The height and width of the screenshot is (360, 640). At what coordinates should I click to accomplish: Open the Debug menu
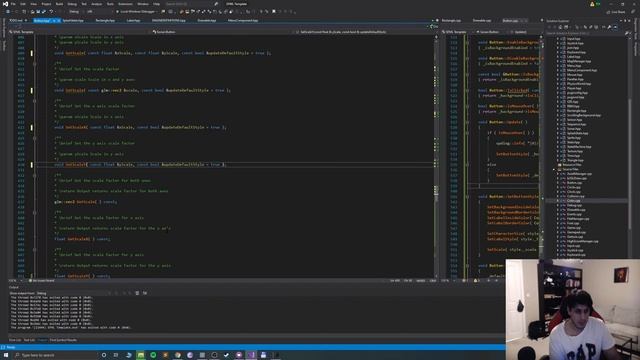[72, 4]
